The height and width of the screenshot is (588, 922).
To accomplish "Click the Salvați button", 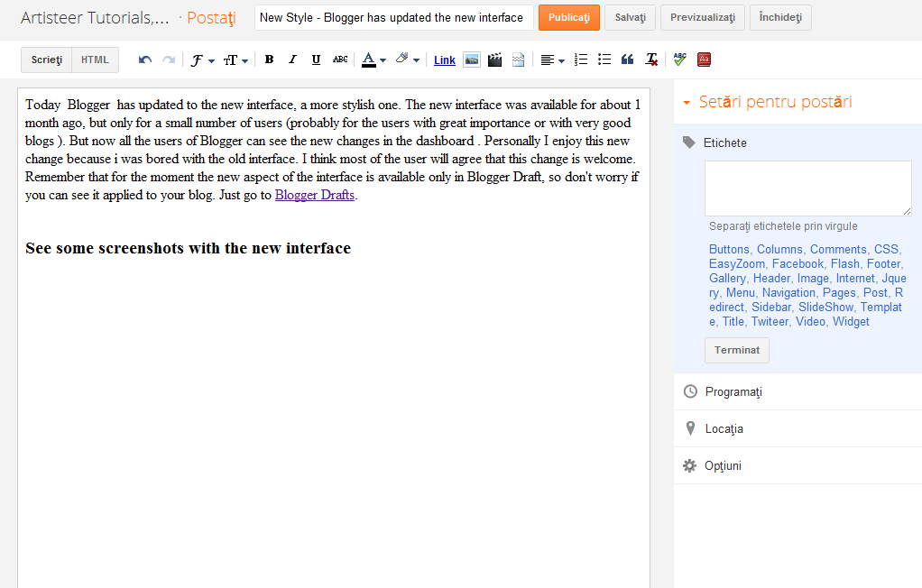I will coord(630,18).
